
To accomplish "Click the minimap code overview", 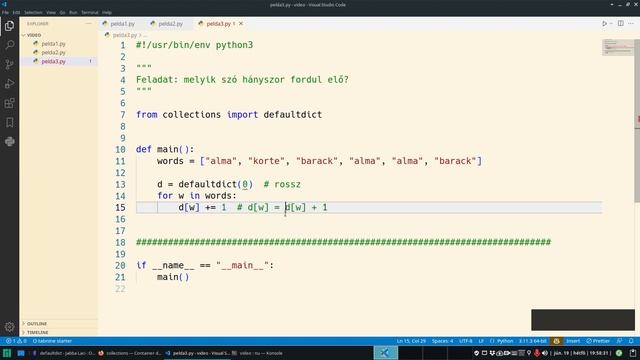I will [618, 47].
